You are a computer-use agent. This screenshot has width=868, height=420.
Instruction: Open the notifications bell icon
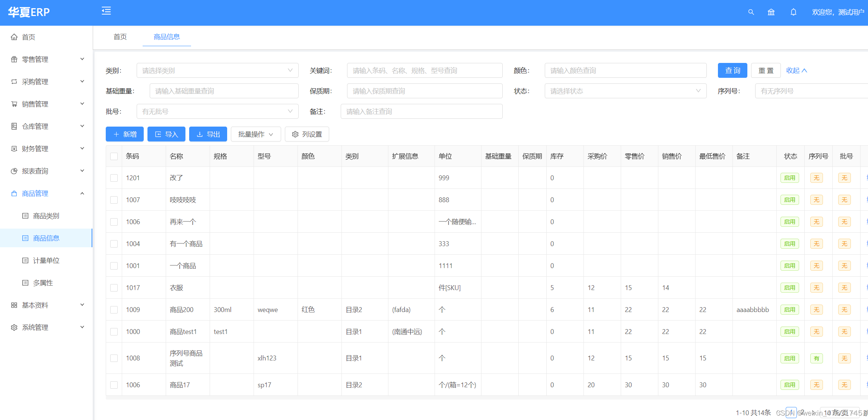[794, 12]
